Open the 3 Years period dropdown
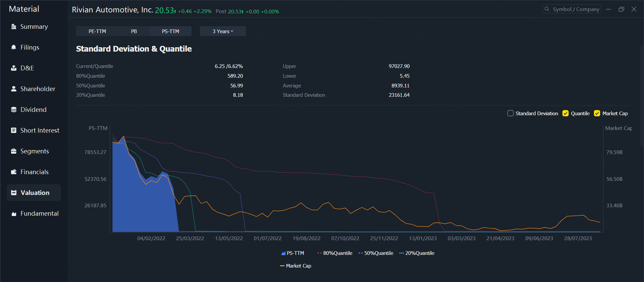Image resolution: width=644 pixels, height=282 pixels. (223, 31)
